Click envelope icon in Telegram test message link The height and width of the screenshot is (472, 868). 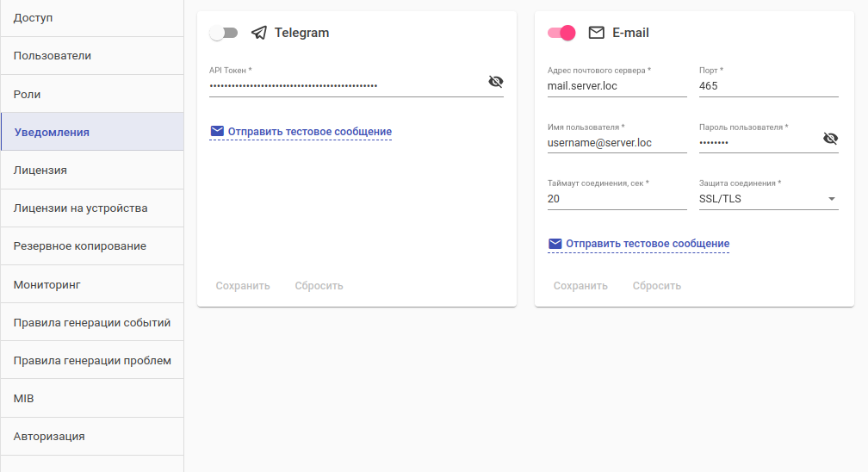click(x=217, y=131)
